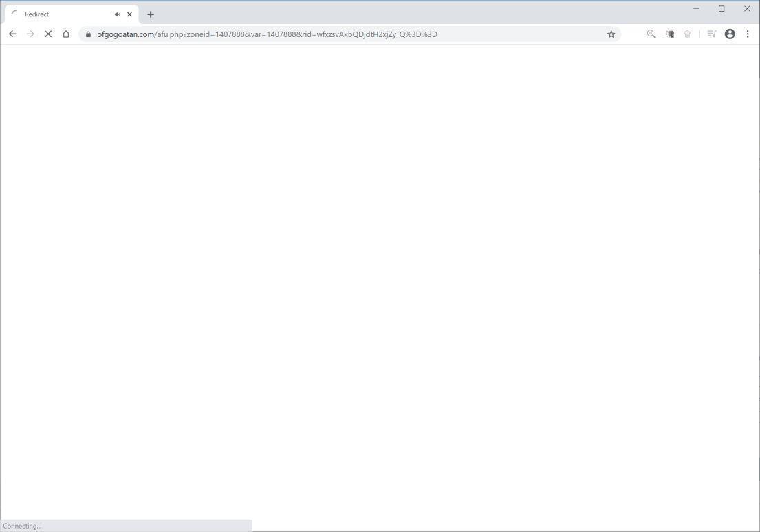Click the loading spinner on the Redirect tab
Viewport: 760px width, 532px height.
coord(14,13)
